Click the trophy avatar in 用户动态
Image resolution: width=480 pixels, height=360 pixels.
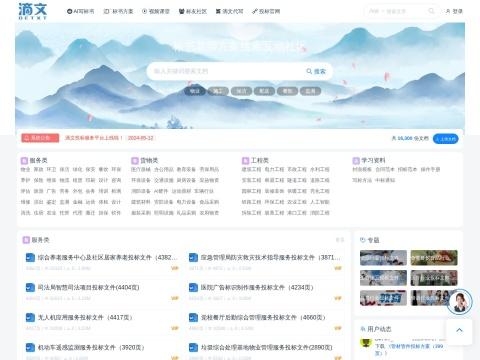366,343
